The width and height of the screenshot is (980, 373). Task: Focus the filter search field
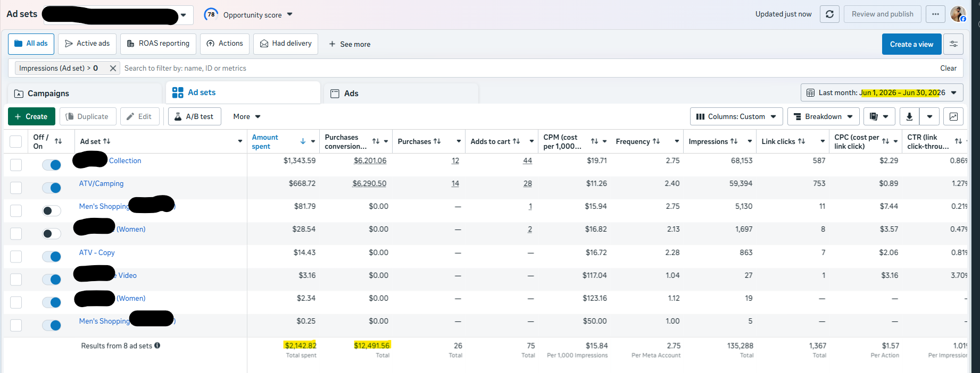[527, 68]
